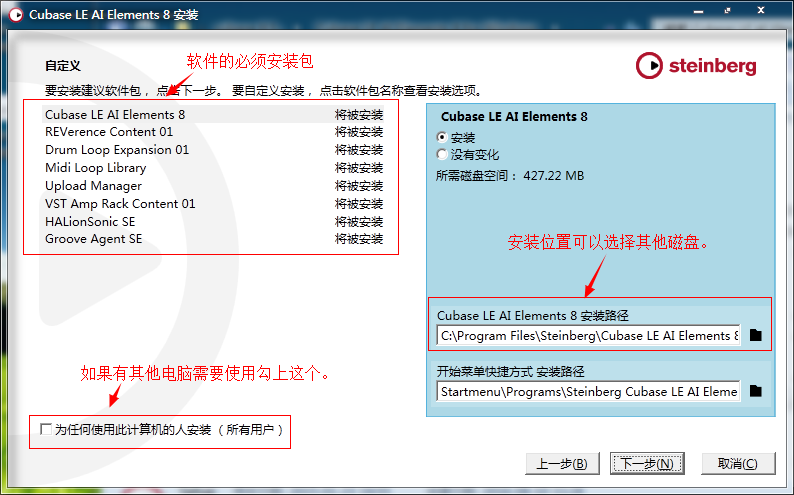This screenshot has height=495, width=794.
Task: Select Cubase LE AI Elements 8 package row
Action: [214, 114]
